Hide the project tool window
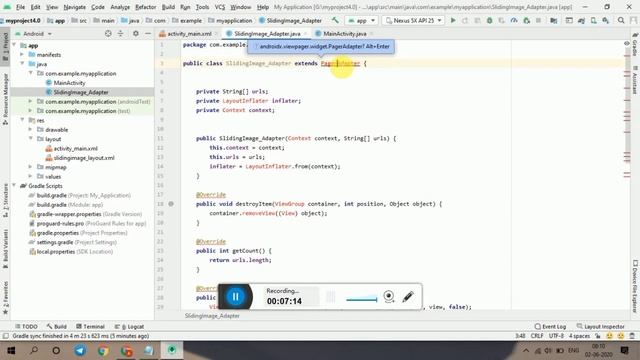 coord(148,33)
